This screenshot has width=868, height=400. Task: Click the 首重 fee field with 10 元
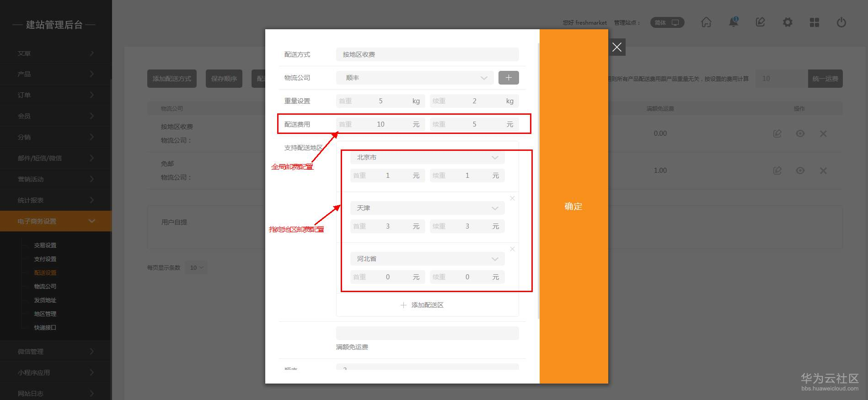point(380,124)
